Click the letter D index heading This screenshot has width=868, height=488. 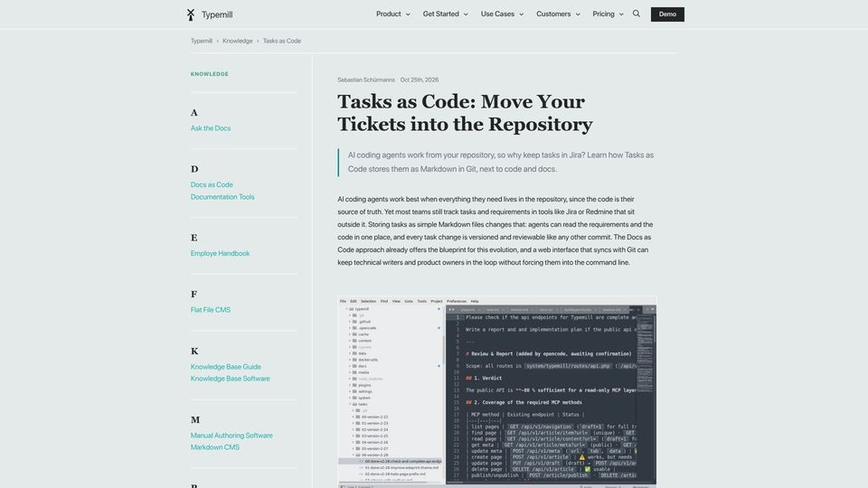[x=194, y=169]
